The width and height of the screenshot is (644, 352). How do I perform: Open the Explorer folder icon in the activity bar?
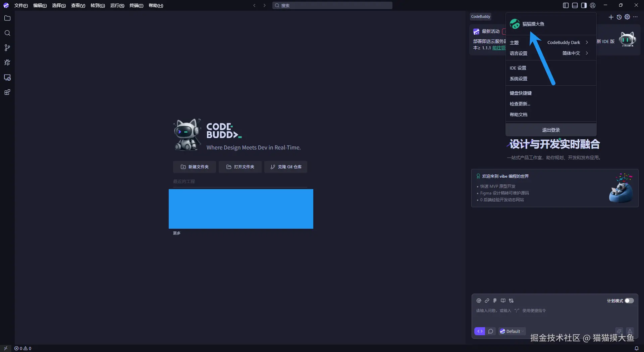click(7, 18)
